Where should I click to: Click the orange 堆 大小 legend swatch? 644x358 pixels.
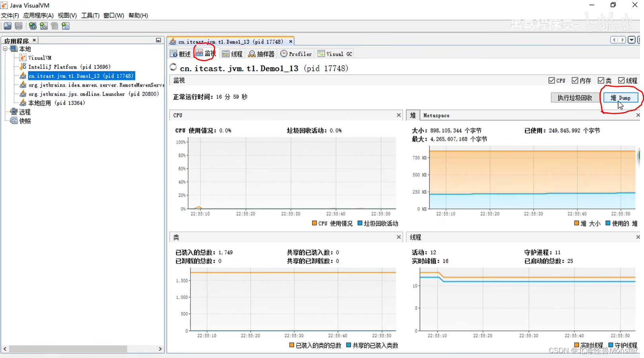click(x=576, y=223)
